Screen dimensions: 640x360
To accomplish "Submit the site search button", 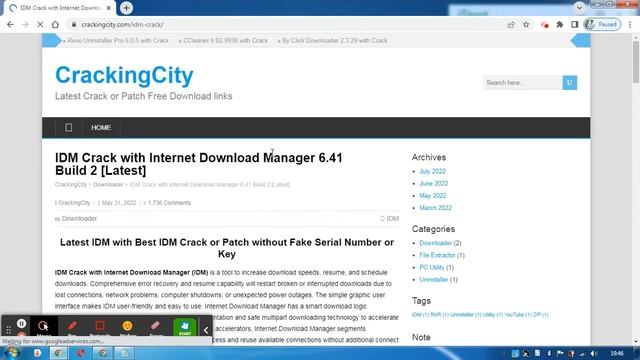I will 570,83.
